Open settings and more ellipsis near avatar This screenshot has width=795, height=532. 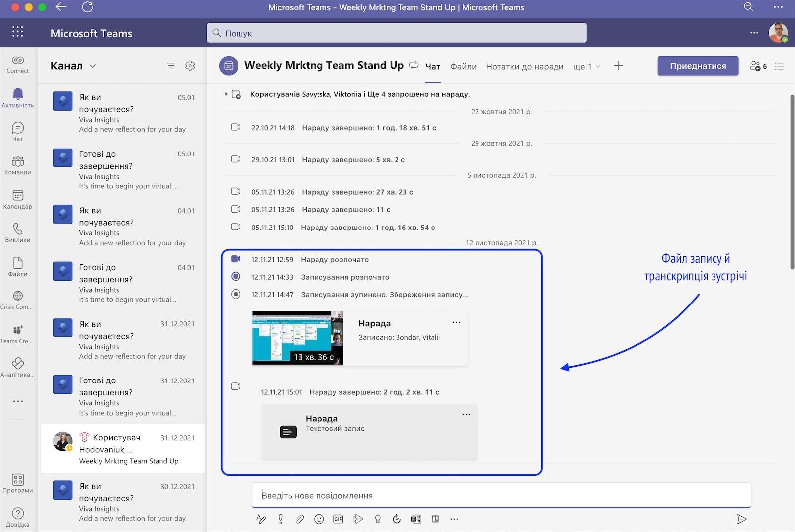tap(754, 33)
